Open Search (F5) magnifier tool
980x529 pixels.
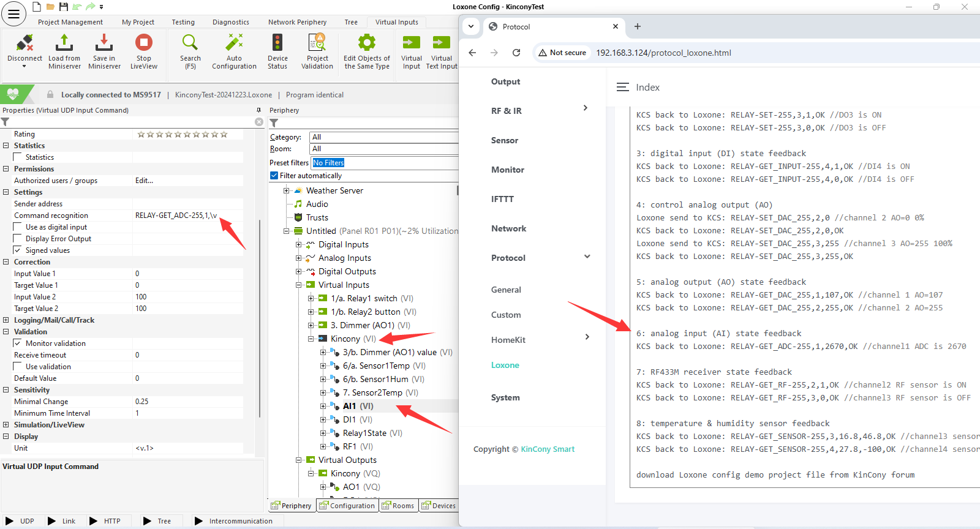(190, 43)
